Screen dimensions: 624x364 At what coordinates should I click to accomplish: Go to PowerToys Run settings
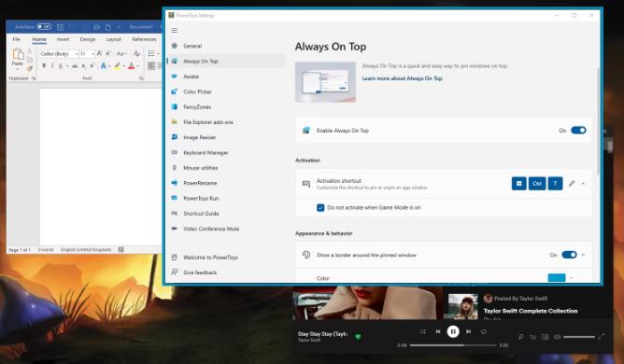[x=226, y=198]
